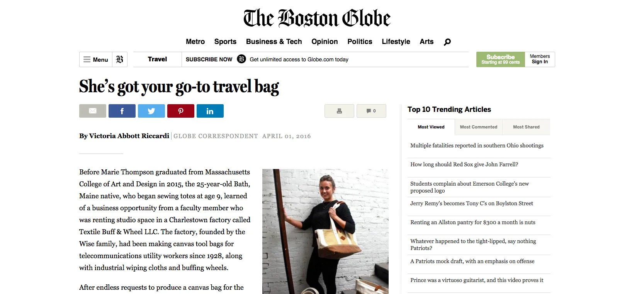Share article on Twitter
Image resolution: width=644 pixels, height=294 pixels.
[x=151, y=111]
